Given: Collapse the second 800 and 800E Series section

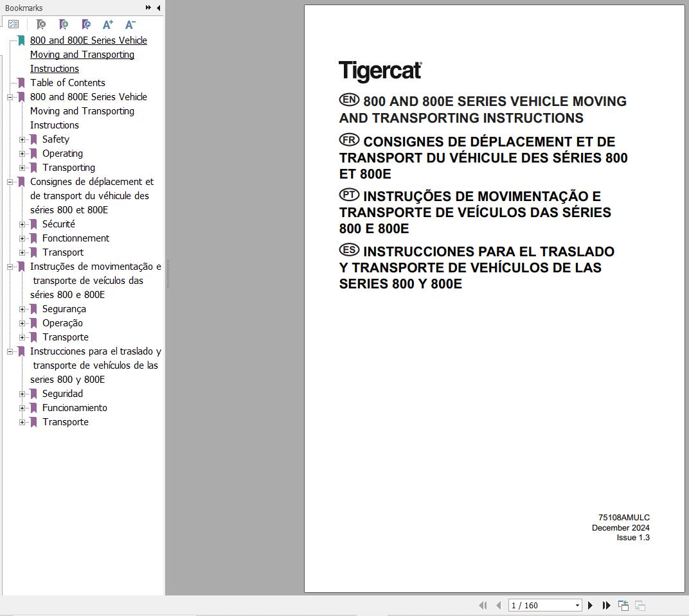Looking at the screenshot, I should point(10,97).
